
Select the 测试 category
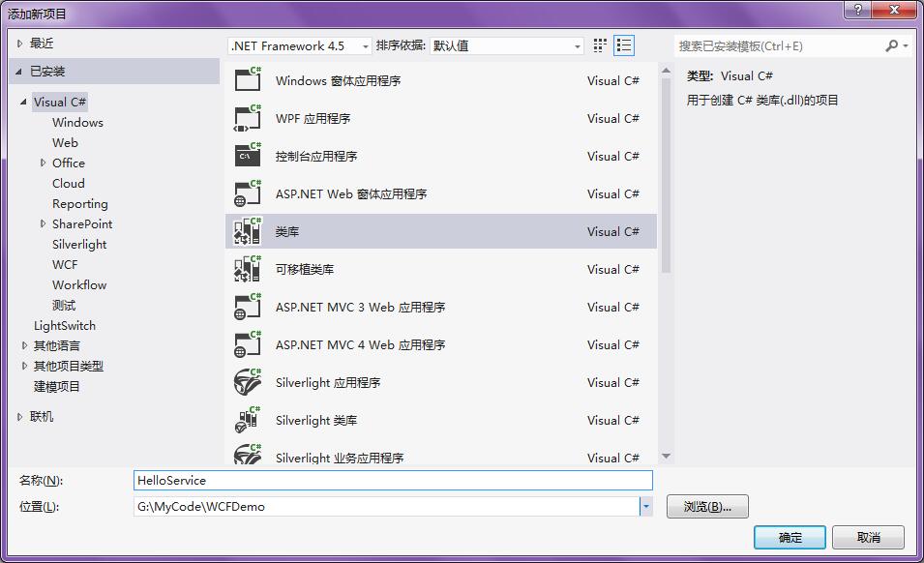pyautogui.click(x=64, y=305)
